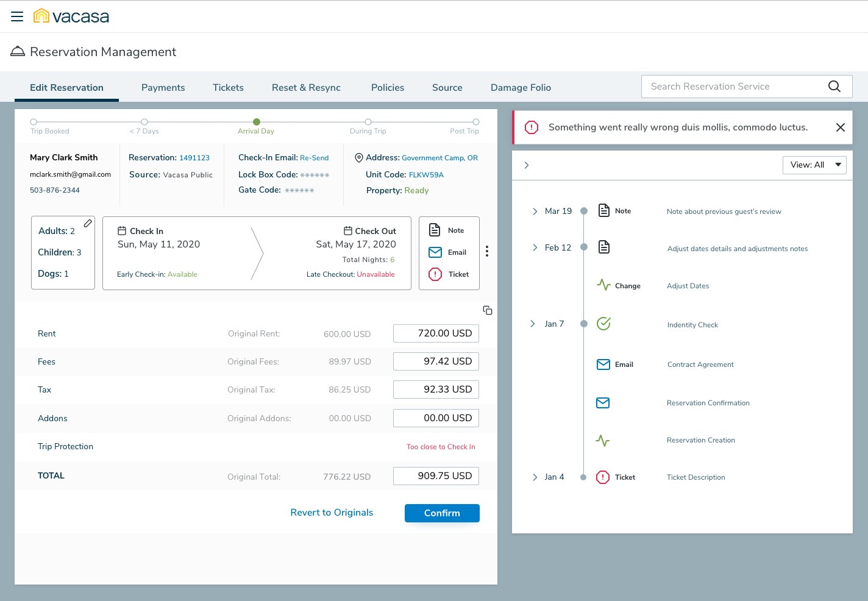
Task: Open the Policies tab
Action: (388, 87)
